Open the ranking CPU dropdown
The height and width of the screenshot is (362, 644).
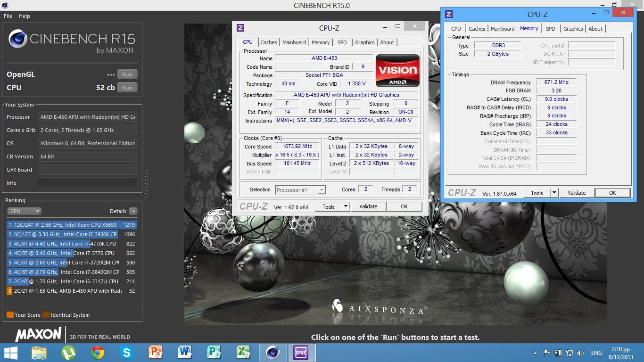click(25, 211)
